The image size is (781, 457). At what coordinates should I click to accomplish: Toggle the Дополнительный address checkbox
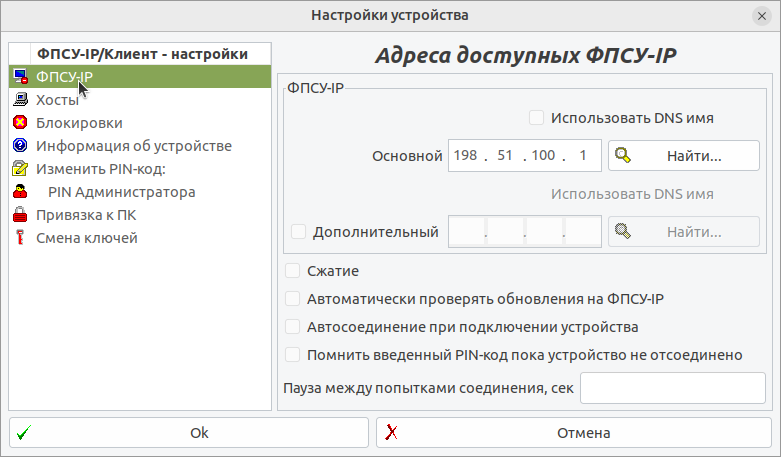(298, 232)
